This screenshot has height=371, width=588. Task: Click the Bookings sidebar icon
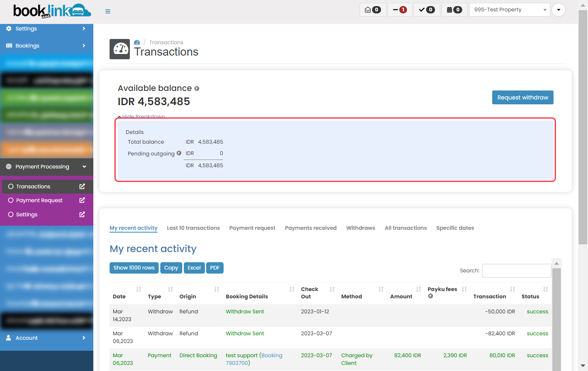pyautogui.click(x=9, y=46)
